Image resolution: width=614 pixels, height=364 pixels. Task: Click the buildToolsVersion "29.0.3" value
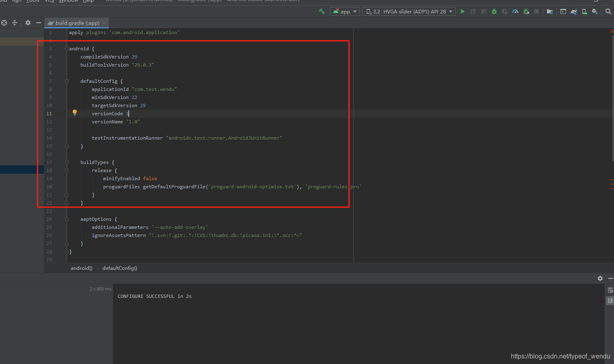(143, 65)
